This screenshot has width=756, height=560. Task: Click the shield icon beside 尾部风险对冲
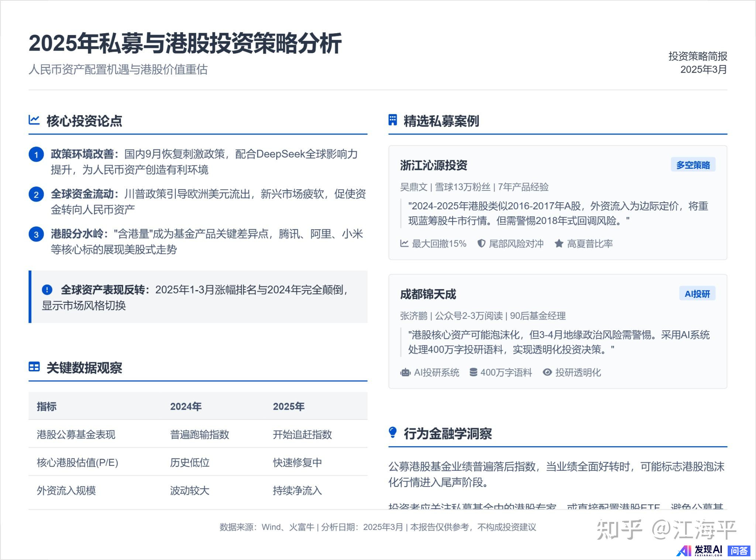pyautogui.click(x=481, y=244)
